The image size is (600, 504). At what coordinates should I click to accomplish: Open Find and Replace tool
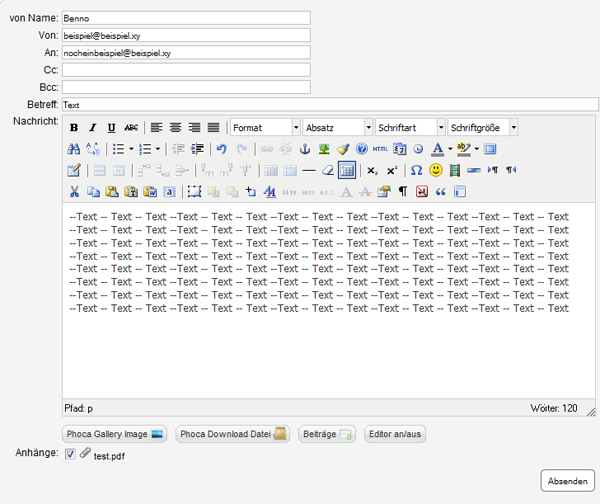[x=93, y=149]
